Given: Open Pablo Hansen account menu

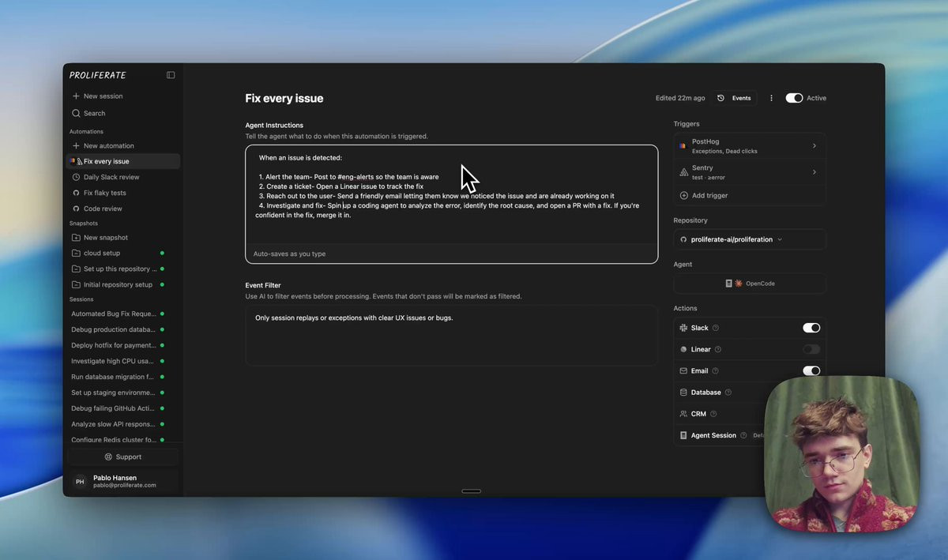Looking at the screenshot, I should 123,481.
